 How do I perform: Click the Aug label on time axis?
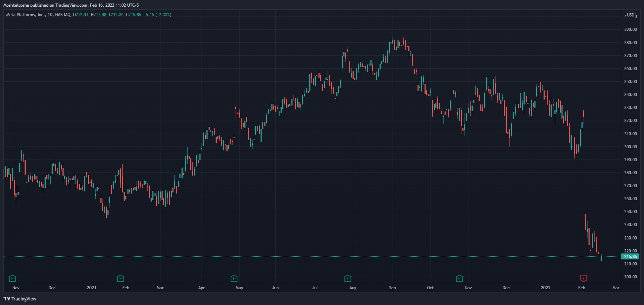(x=353, y=288)
